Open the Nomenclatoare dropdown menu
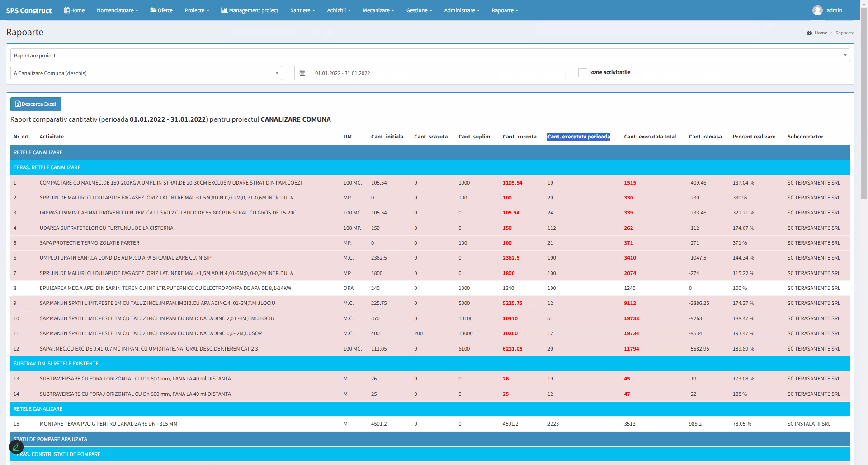The height and width of the screenshot is (465, 868). point(117,10)
